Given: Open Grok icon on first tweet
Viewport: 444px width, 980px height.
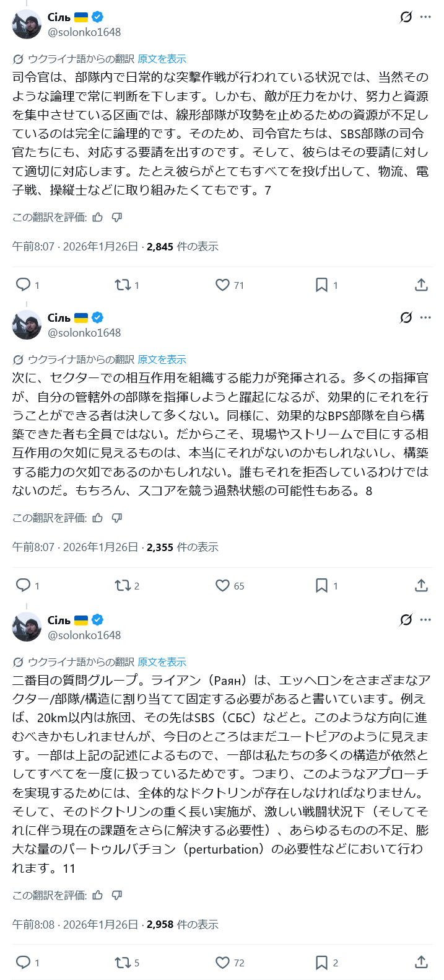Looking at the screenshot, I should point(406,17).
